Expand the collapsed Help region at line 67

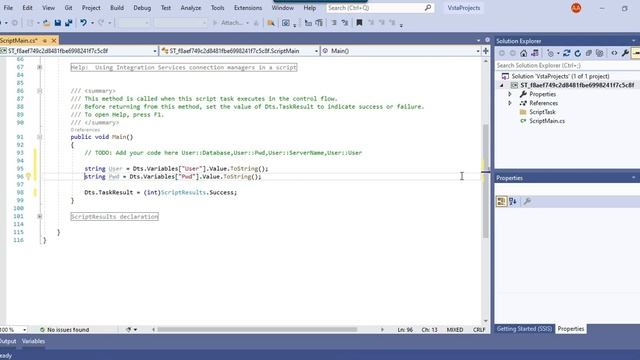click(40, 67)
